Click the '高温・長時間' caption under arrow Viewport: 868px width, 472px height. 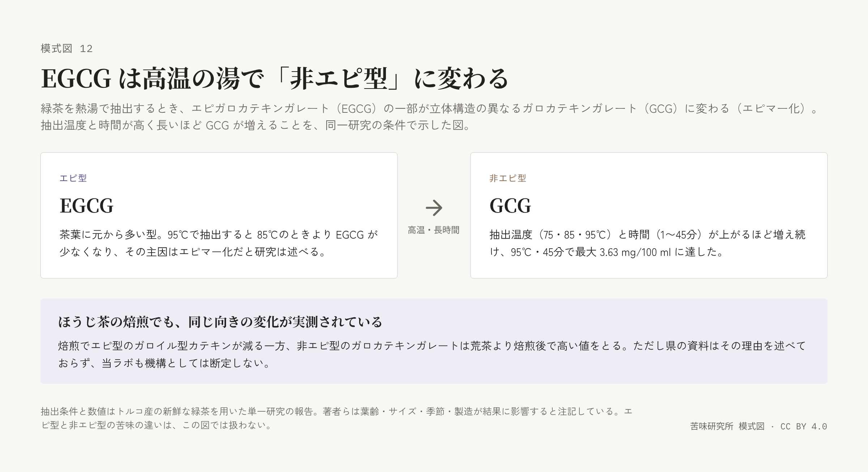point(434,230)
